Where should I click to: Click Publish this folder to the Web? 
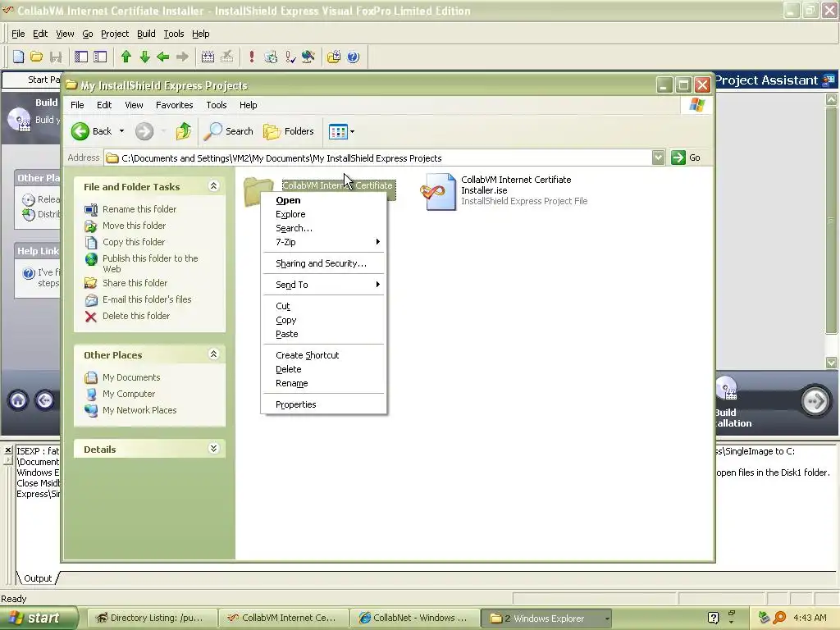pyautogui.click(x=150, y=263)
